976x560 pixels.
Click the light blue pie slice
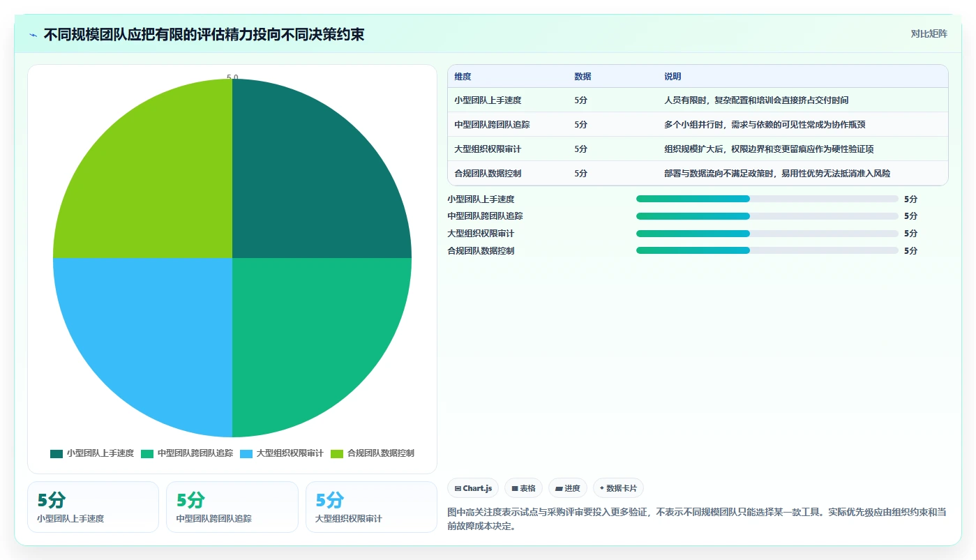(157, 335)
